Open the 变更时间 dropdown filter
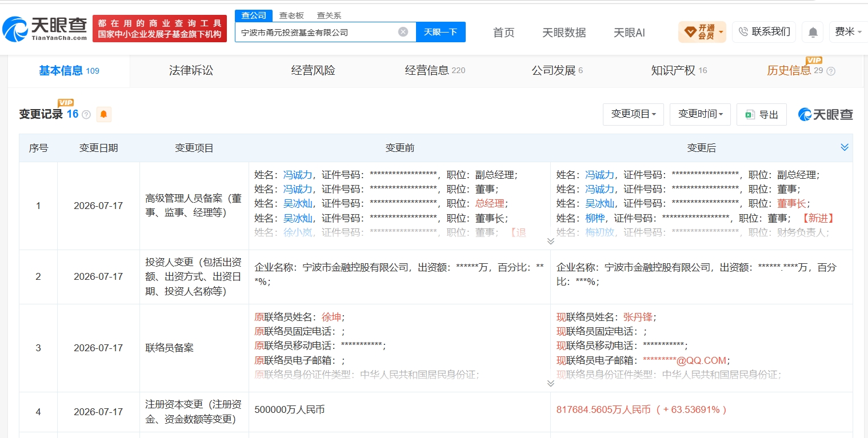The height and width of the screenshot is (438, 868). point(700,114)
